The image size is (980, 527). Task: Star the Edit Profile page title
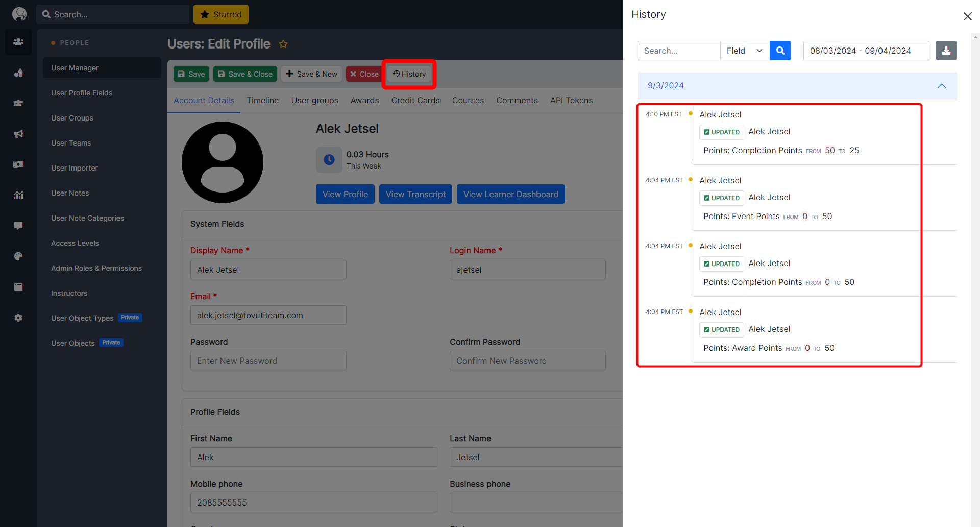(x=283, y=44)
